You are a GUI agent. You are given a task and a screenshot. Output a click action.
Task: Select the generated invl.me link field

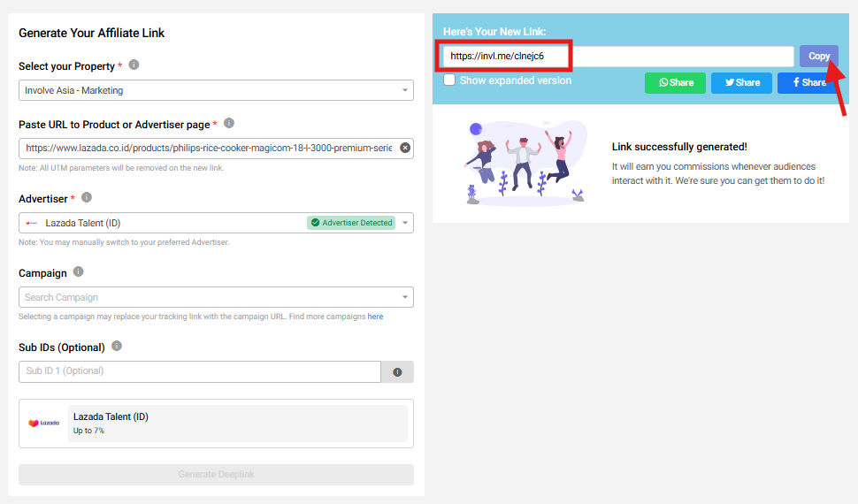point(618,57)
